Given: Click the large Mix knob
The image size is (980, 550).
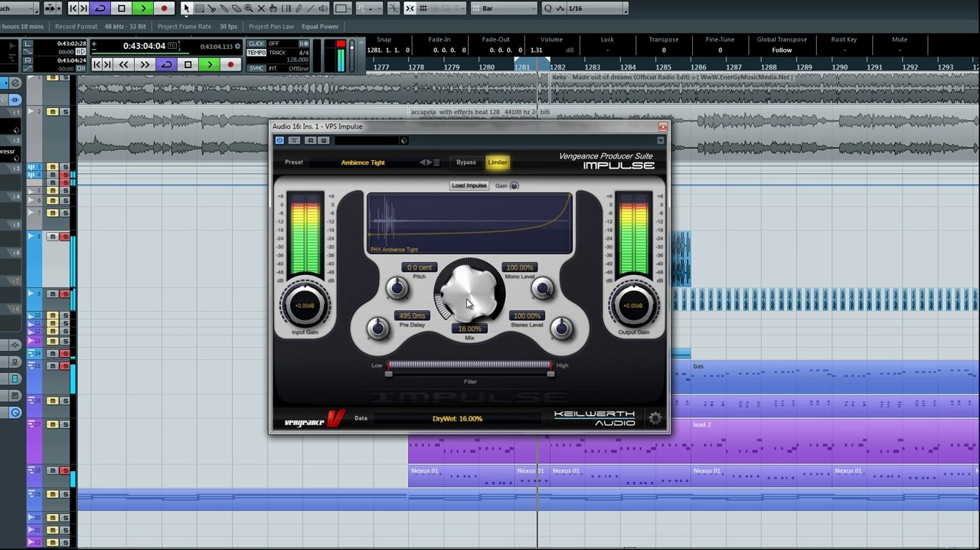Looking at the screenshot, I should pos(469,293).
